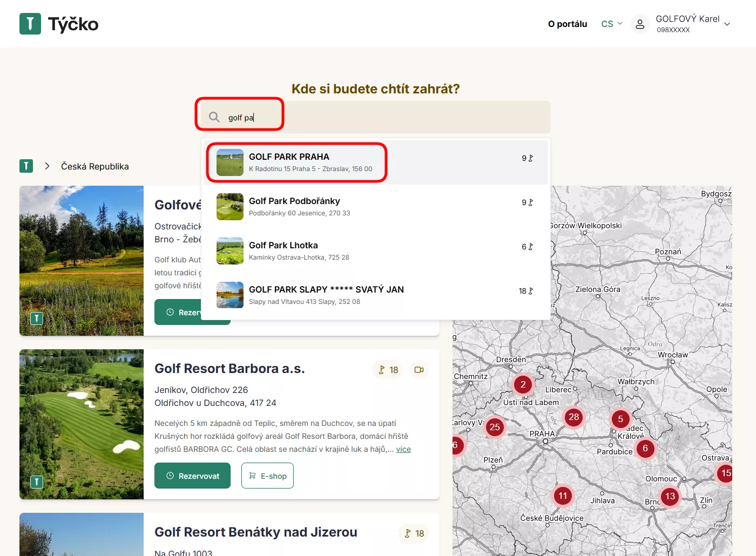Viewport: 756px width, 556px height.
Task: Click the více link in Barbora description
Action: tap(403, 449)
